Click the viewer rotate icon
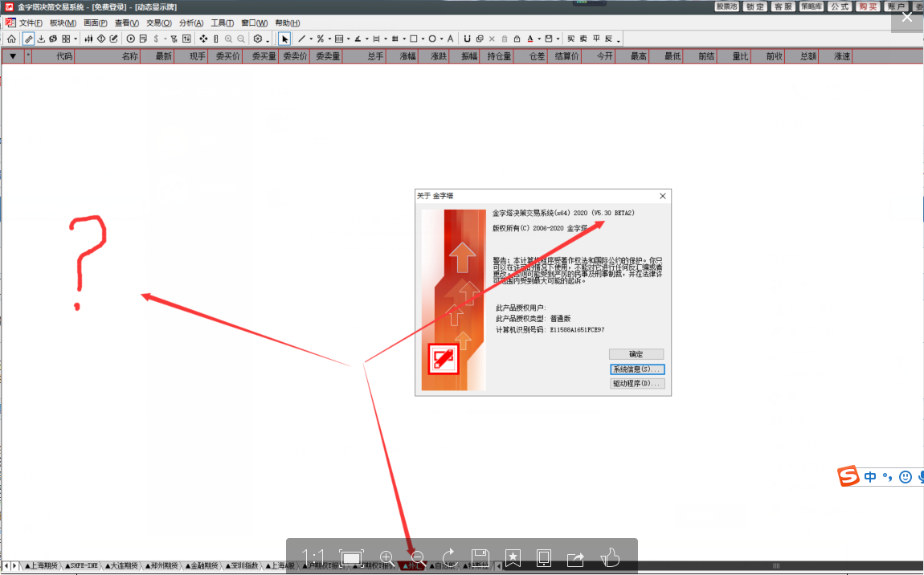 click(x=450, y=557)
